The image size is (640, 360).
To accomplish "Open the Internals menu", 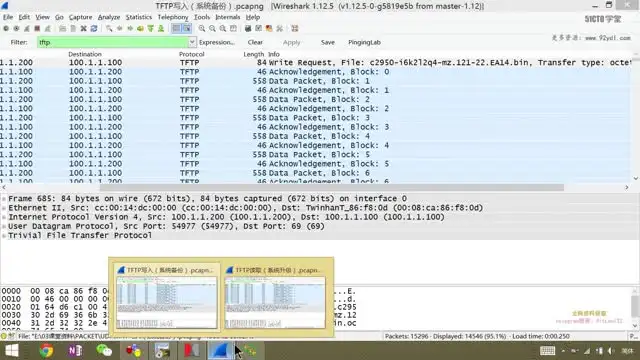I will 228,17.
